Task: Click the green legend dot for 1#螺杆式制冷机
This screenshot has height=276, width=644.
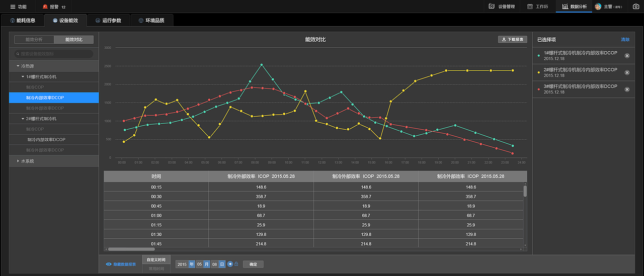Action: pyautogui.click(x=539, y=56)
